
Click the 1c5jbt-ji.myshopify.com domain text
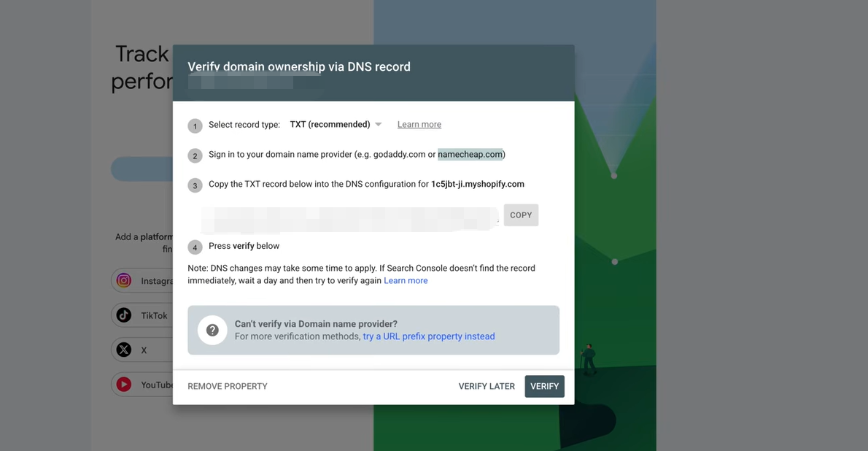(x=478, y=184)
